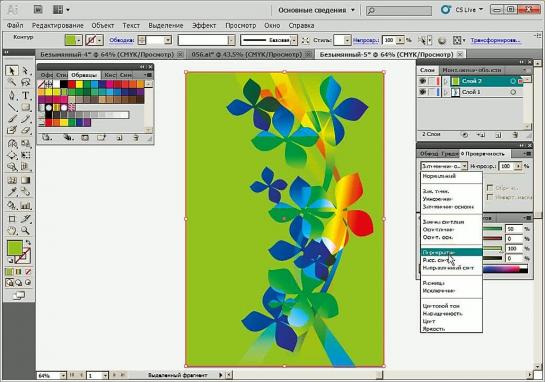
Task: Select the Pen tool
Action: click(11, 95)
